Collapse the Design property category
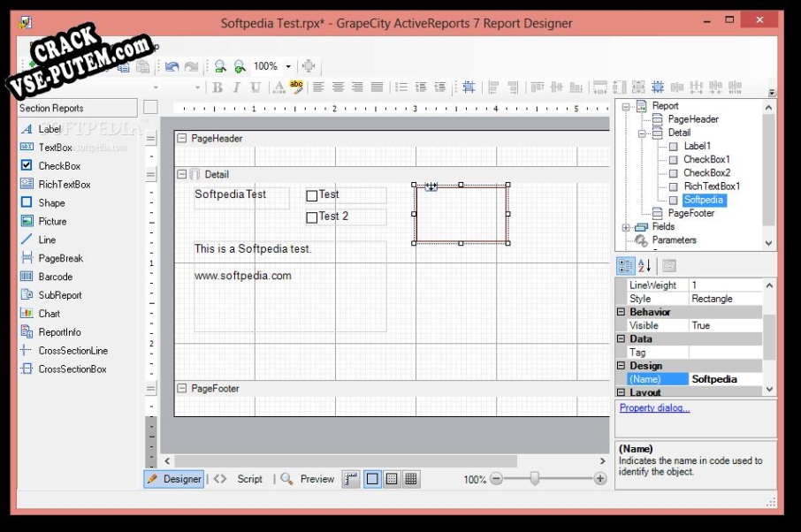Image resolution: width=801 pixels, height=532 pixels. [x=622, y=366]
